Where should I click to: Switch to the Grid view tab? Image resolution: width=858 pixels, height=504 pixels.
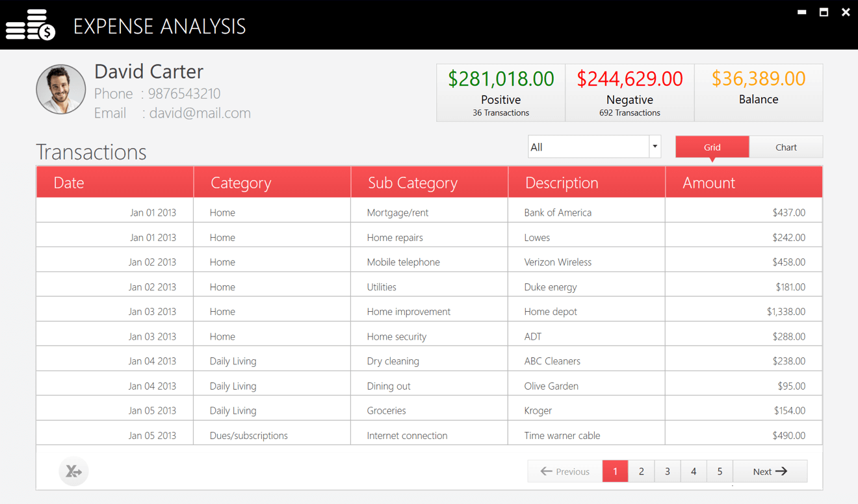pos(712,147)
